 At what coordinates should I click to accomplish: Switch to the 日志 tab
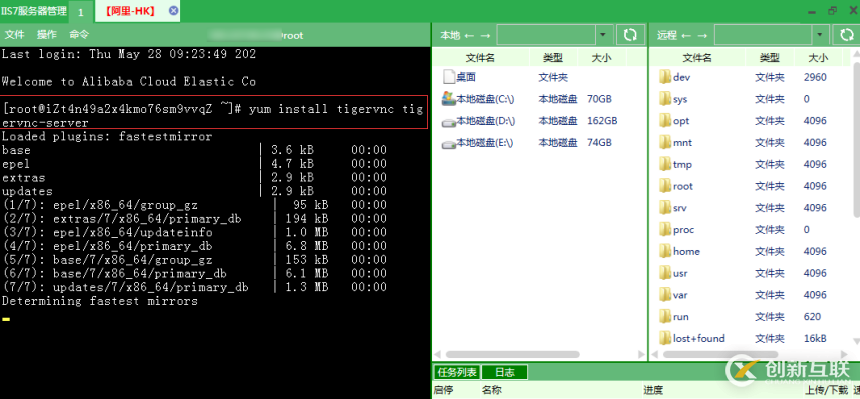coord(505,373)
